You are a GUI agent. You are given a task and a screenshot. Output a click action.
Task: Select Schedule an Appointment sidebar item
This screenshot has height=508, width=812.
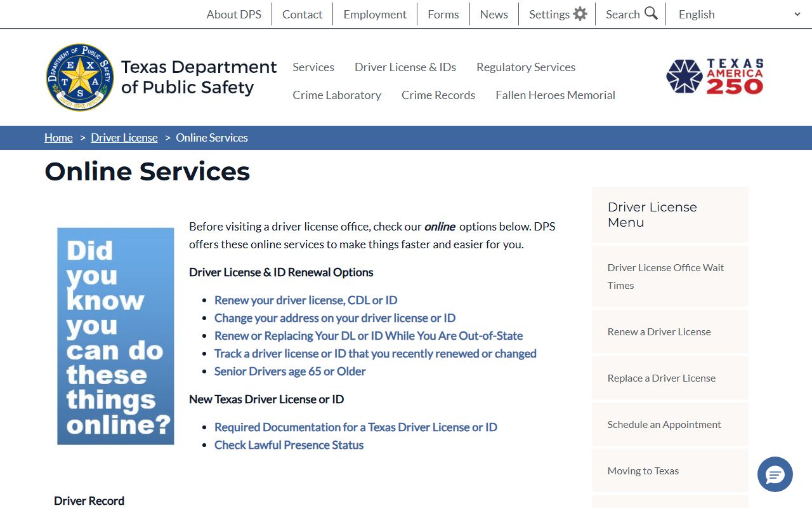tap(670, 424)
